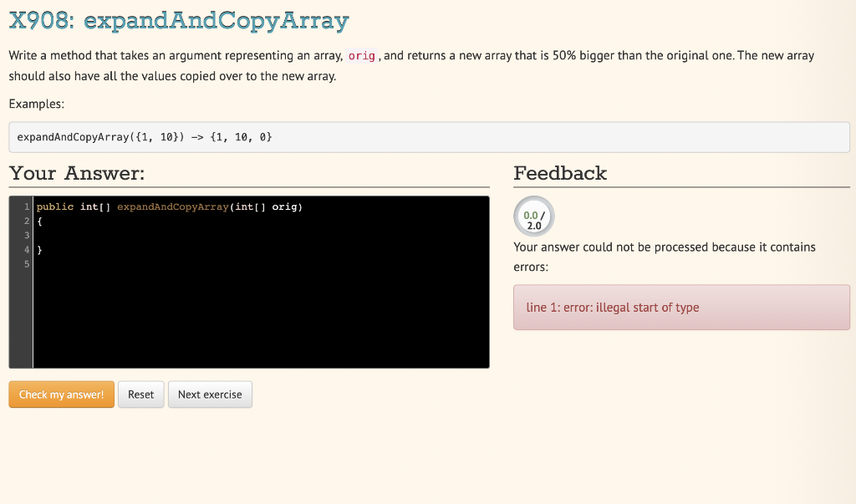
Task: Click the Check my answer! button
Action: pos(61,394)
